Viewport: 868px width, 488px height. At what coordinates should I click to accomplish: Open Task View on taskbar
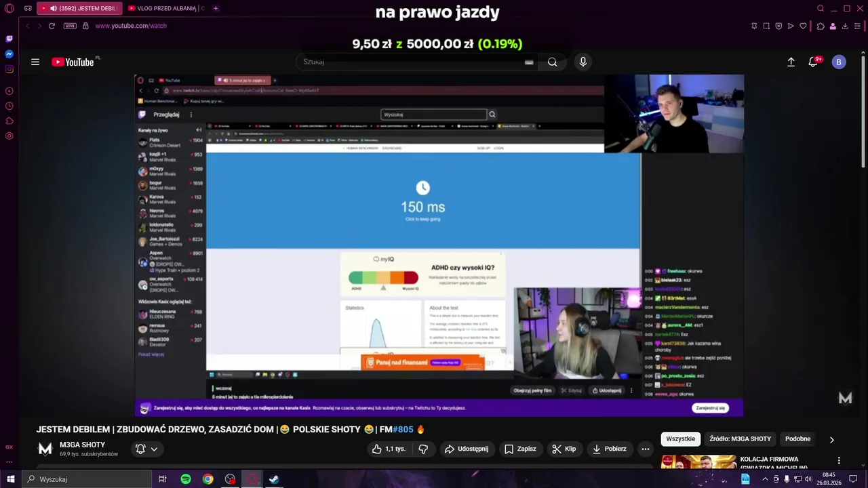163,479
